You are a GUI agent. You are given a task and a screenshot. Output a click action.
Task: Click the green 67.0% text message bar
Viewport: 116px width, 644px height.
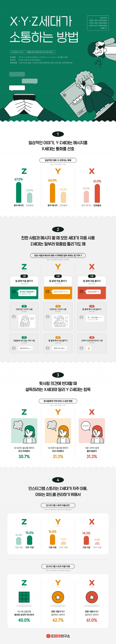[19, 192]
